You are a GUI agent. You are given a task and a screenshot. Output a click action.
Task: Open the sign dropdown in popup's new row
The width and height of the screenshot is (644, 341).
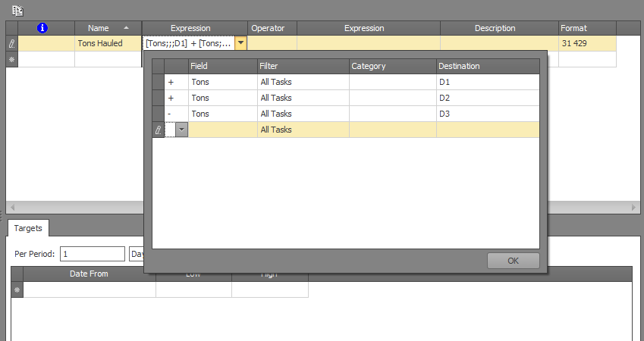click(181, 130)
